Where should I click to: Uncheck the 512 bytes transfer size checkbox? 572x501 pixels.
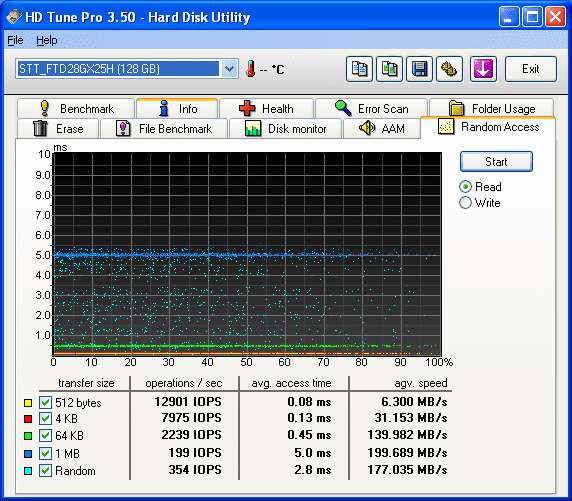click(46, 402)
